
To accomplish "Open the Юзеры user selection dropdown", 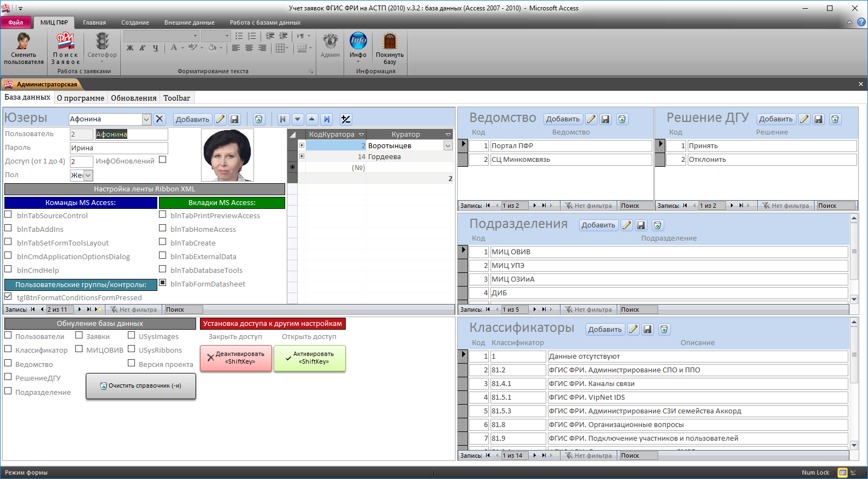I will tap(146, 119).
